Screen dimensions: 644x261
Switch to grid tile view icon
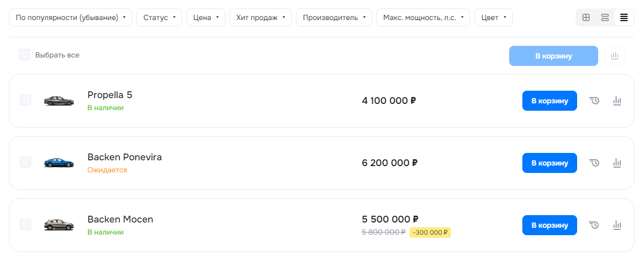[586, 17]
